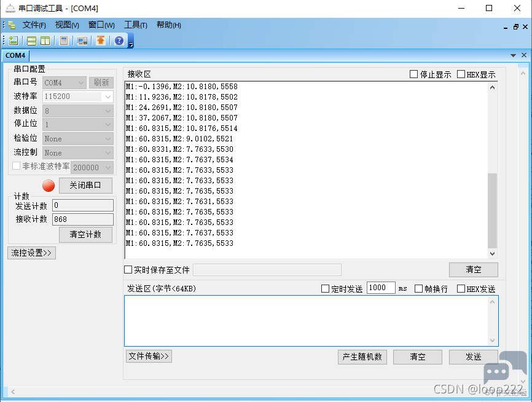Click the 1000 ms interval field

pyautogui.click(x=381, y=288)
